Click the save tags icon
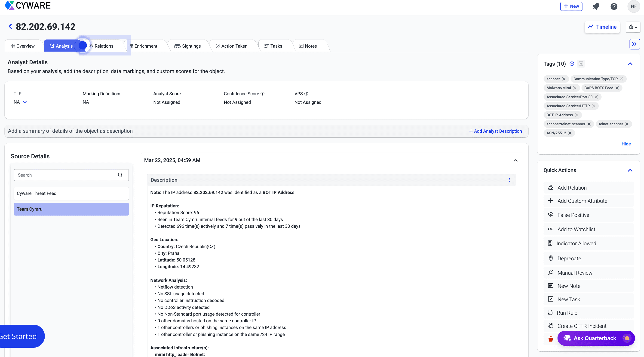 (x=581, y=64)
